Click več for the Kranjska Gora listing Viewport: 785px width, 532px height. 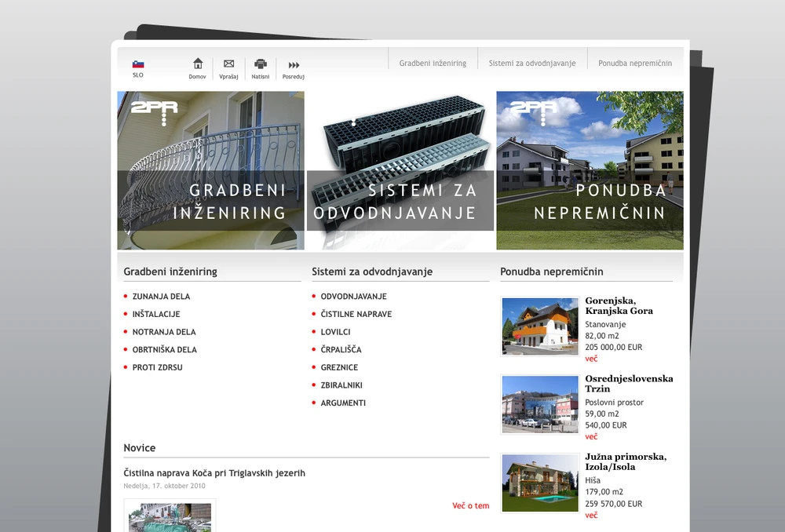pyautogui.click(x=590, y=358)
